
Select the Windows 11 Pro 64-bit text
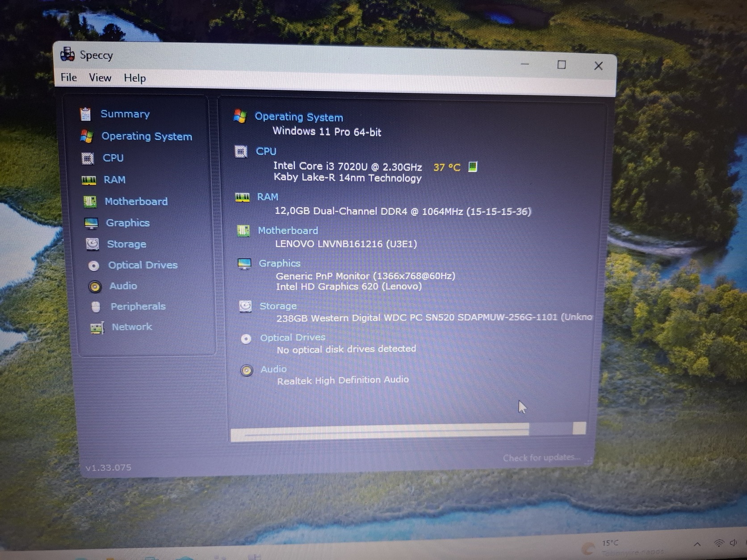(x=327, y=132)
